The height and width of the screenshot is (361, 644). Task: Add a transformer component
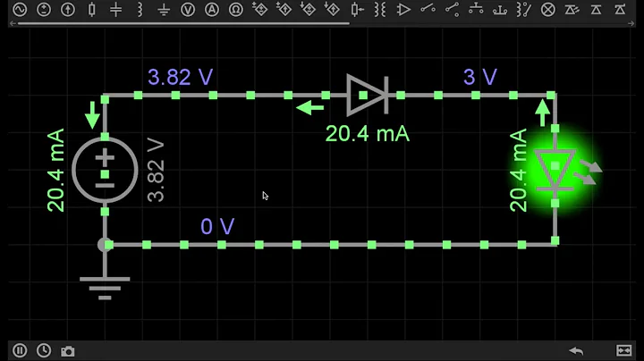(x=380, y=10)
